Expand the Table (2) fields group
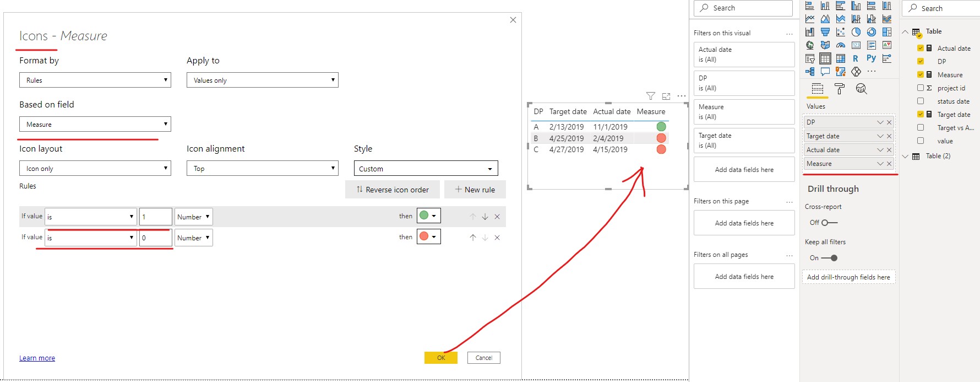The image size is (980, 382). pyautogui.click(x=905, y=156)
